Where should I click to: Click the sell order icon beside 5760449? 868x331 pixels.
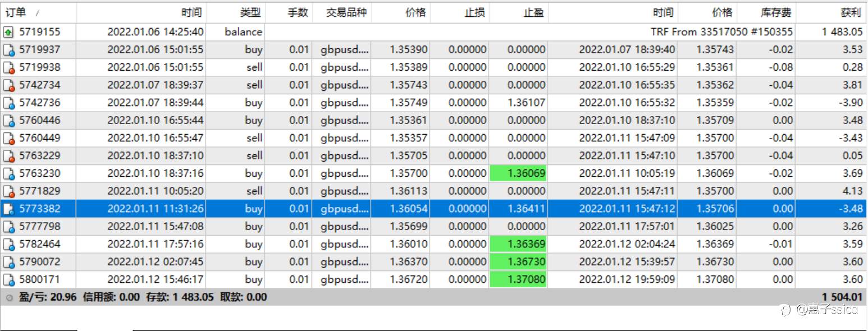pyautogui.click(x=8, y=138)
